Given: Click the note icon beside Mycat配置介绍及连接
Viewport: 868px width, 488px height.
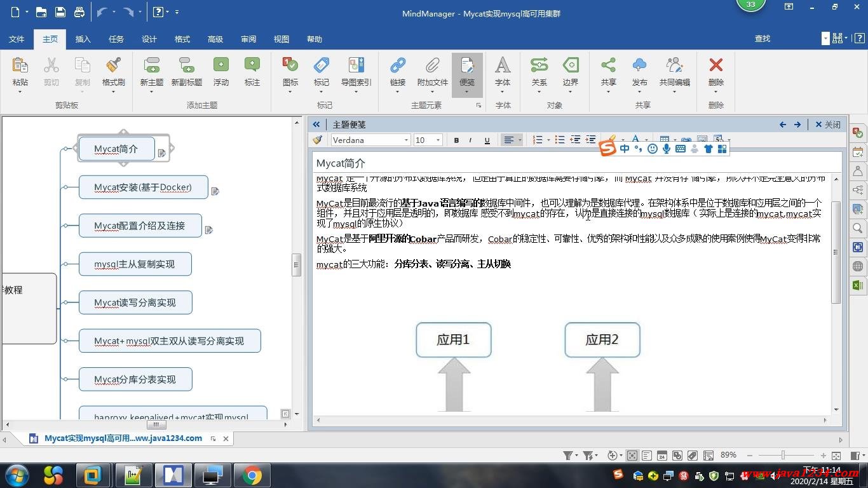Looking at the screenshot, I should click(x=209, y=229).
